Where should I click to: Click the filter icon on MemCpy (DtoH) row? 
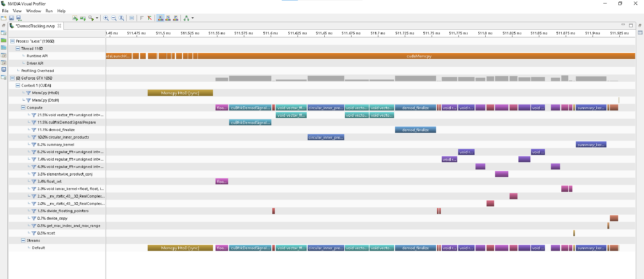point(28,100)
